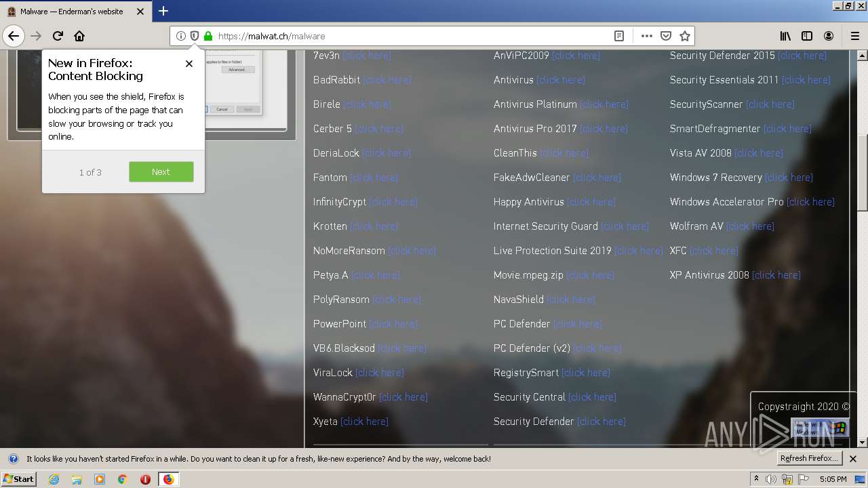Launch Google Chrome from the taskbar
868x488 pixels.
click(x=122, y=479)
